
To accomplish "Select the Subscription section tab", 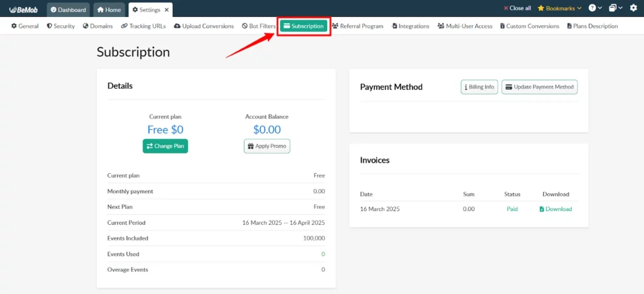I will pos(304,26).
